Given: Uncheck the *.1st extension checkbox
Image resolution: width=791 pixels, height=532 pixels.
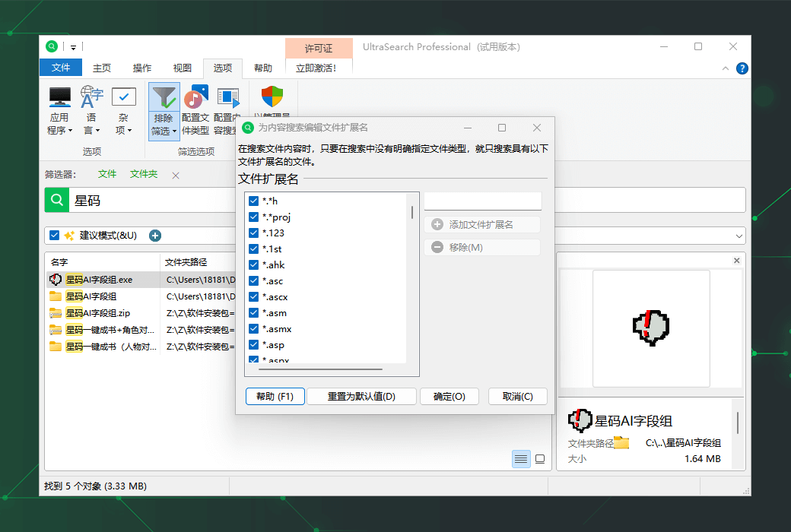Looking at the screenshot, I should (254, 249).
